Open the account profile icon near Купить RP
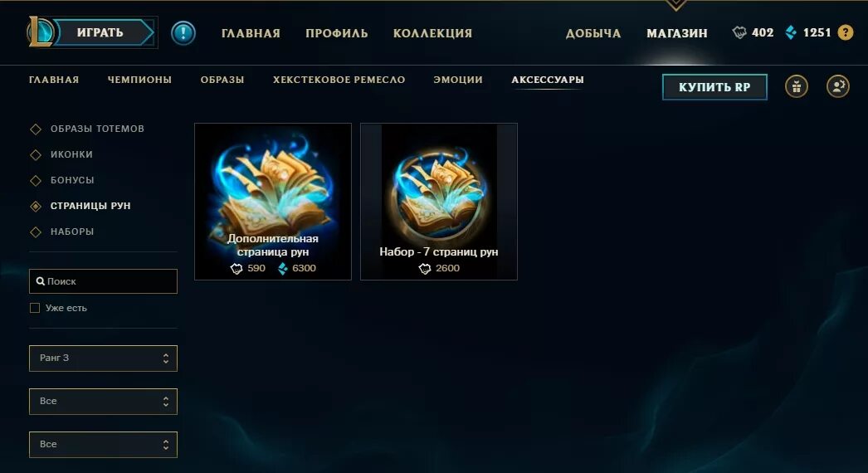 pos(838,87)
